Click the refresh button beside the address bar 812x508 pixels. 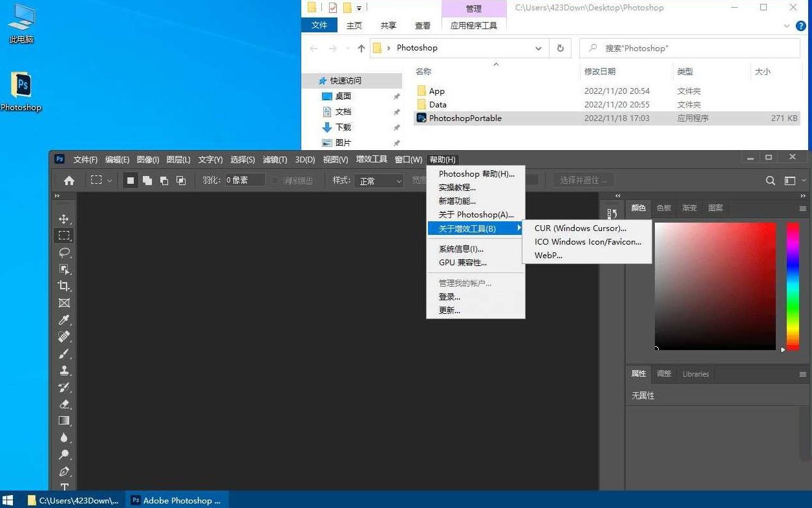[560, 48]
